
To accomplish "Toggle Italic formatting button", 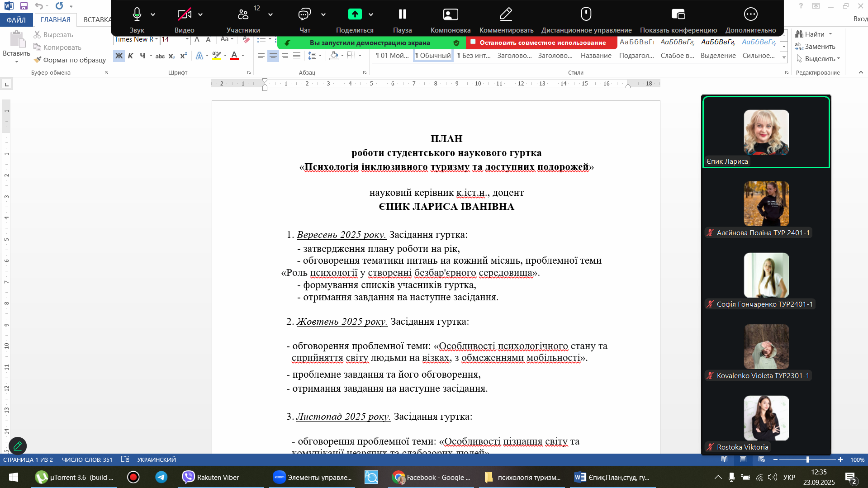I will (x=130, y=56).
